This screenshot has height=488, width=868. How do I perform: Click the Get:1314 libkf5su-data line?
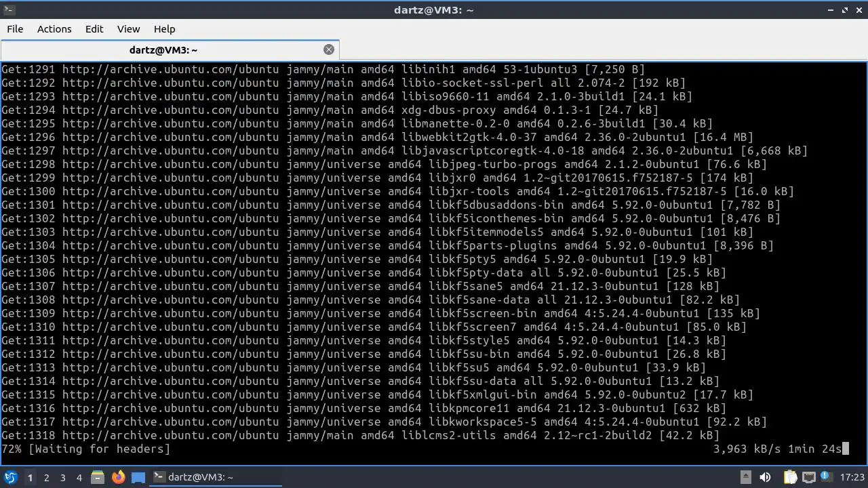tap(360, 381)
